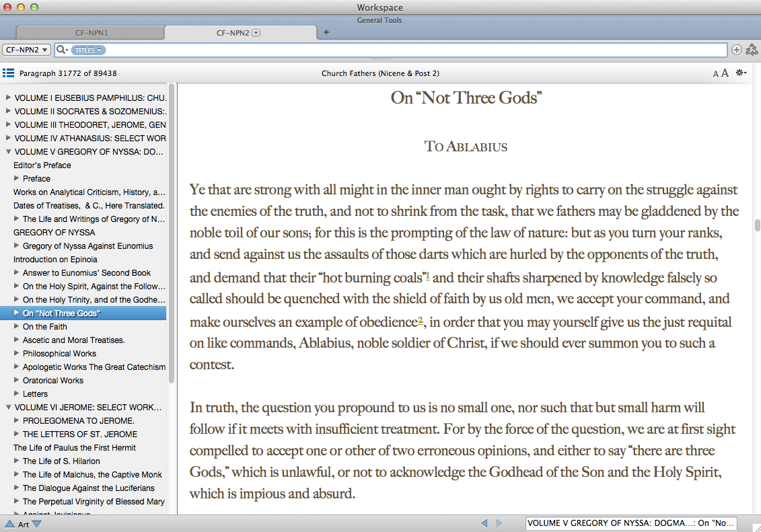Expand The Perpetual Virginity of Blessed Mary
761x532 pixels.
17,502
